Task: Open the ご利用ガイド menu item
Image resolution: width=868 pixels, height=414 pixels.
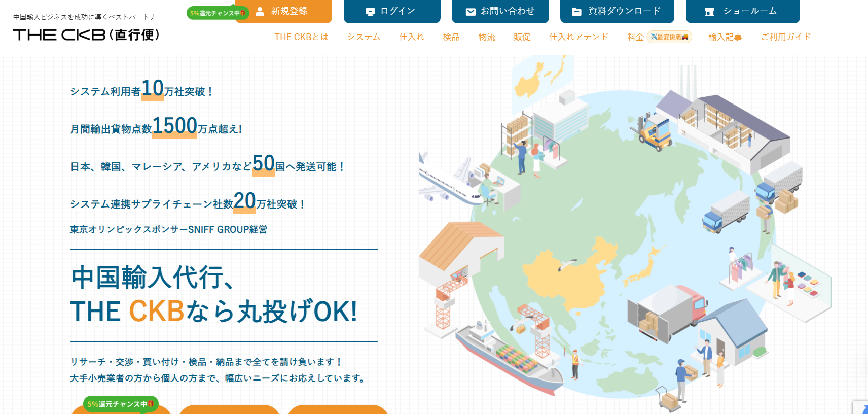Action: (x=786, y=37)
